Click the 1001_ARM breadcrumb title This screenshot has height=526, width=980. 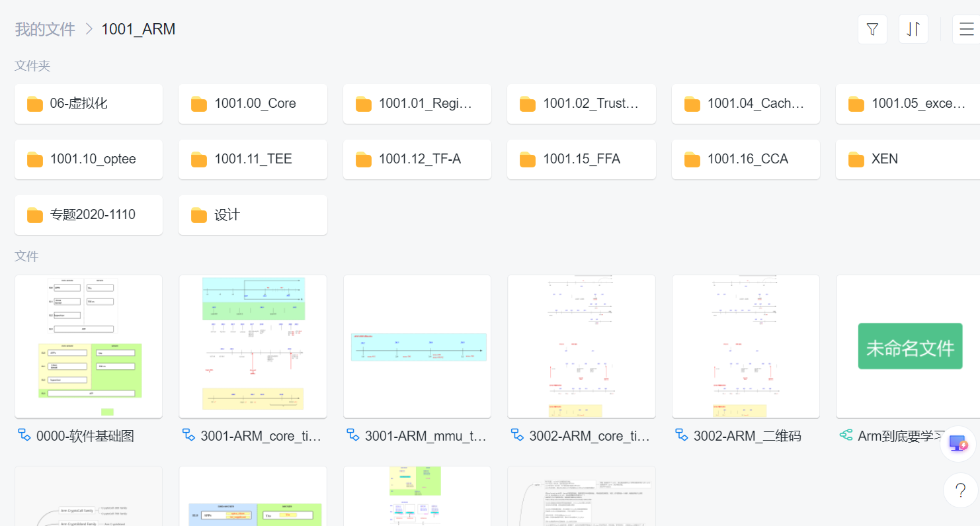[138, 29]
